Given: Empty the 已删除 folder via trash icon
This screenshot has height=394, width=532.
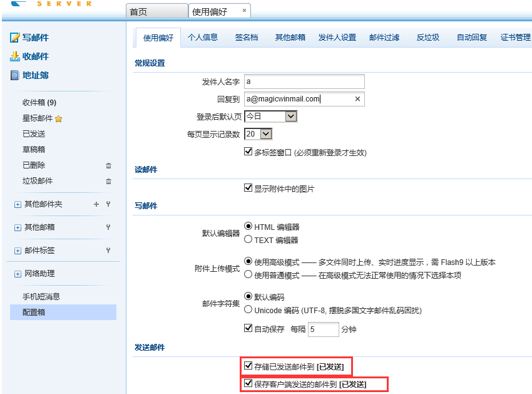Looking at the screenshot, I should (x=108, y=165).
